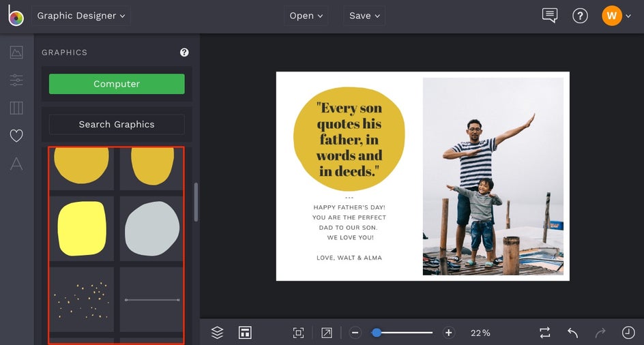Open the Open menu
Viewport: 644px width, 345px height.
305,16
